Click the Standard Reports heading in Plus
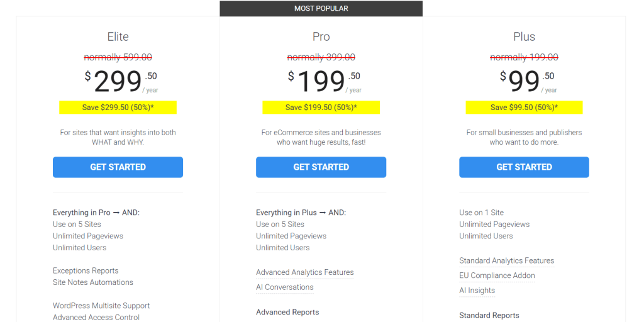 pos(489,316)
